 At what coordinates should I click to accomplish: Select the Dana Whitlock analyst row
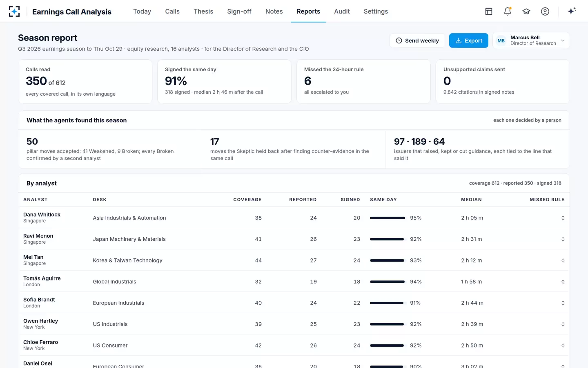tap(294, 218)
